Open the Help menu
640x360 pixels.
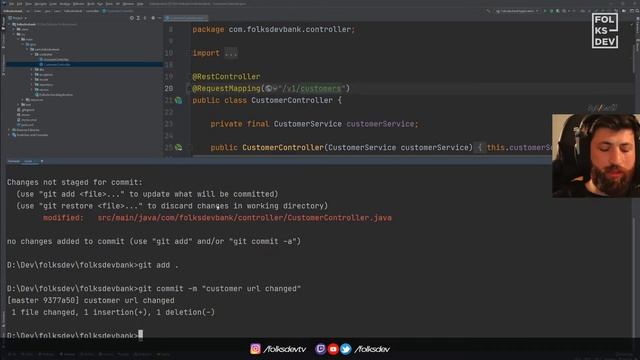click(x=140, y=4)
